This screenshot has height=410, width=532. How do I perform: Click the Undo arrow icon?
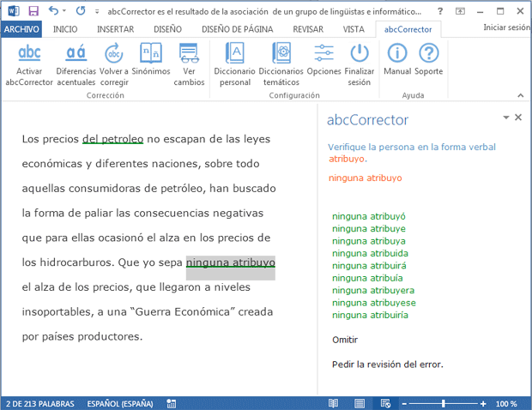coord(53,10)
